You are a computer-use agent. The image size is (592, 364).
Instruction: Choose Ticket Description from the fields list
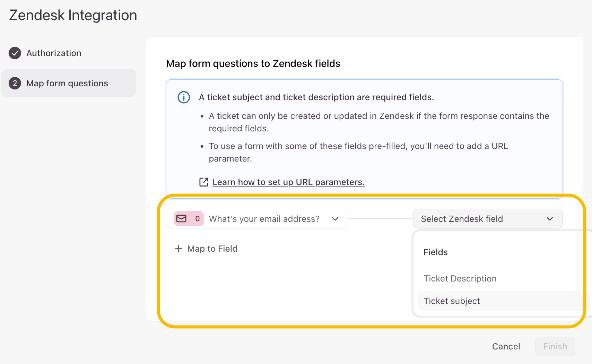coord(460,278)
